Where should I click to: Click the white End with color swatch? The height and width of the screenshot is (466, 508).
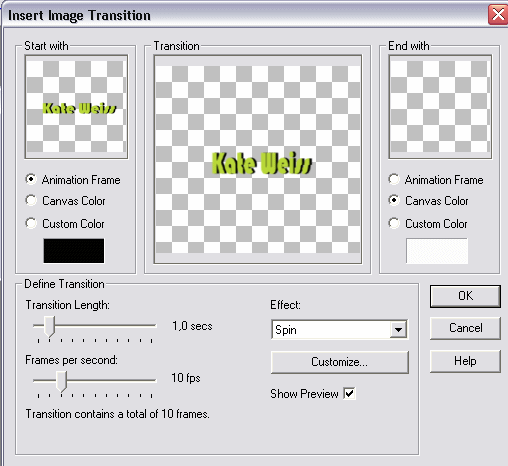[437, 251]
